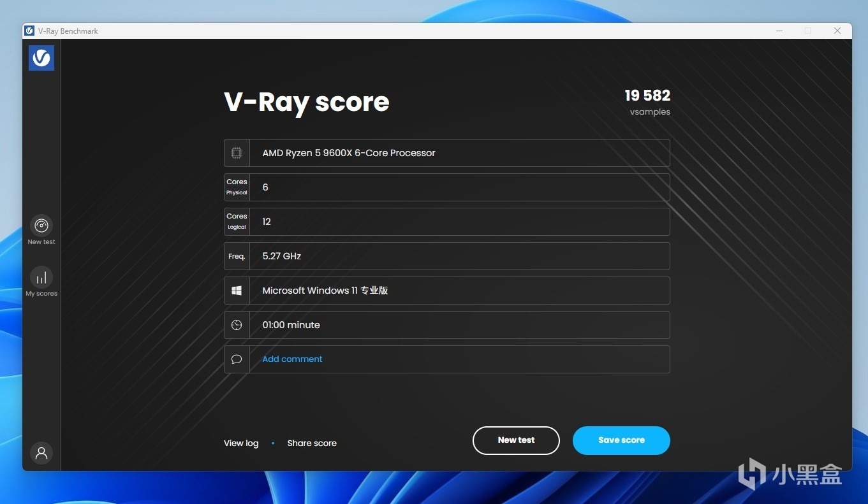The height and width of the screenshot is (504, 868).
Task: Close the V-Ray Benchmark window
Action: click(837, 31)
